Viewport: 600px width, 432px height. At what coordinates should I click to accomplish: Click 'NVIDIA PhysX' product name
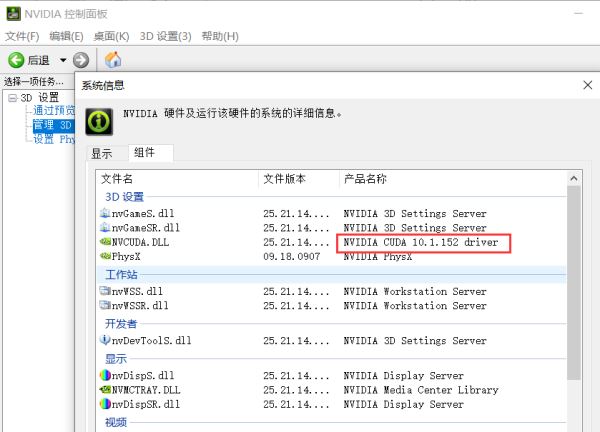[x=378, y=257]
